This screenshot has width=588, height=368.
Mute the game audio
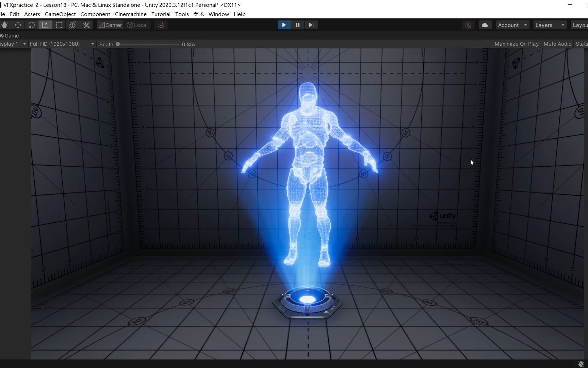coord(557,44)
